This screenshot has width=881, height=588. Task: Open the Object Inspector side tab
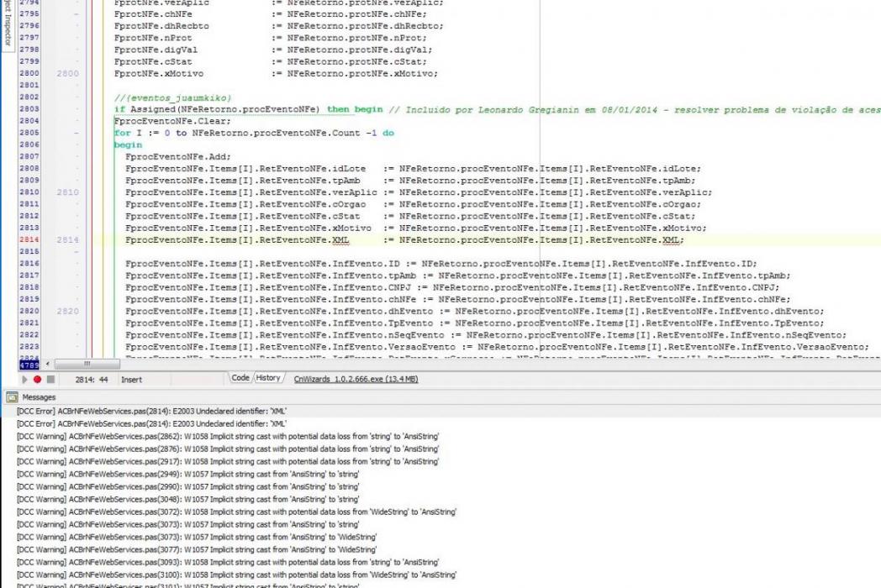pos(8,25)
